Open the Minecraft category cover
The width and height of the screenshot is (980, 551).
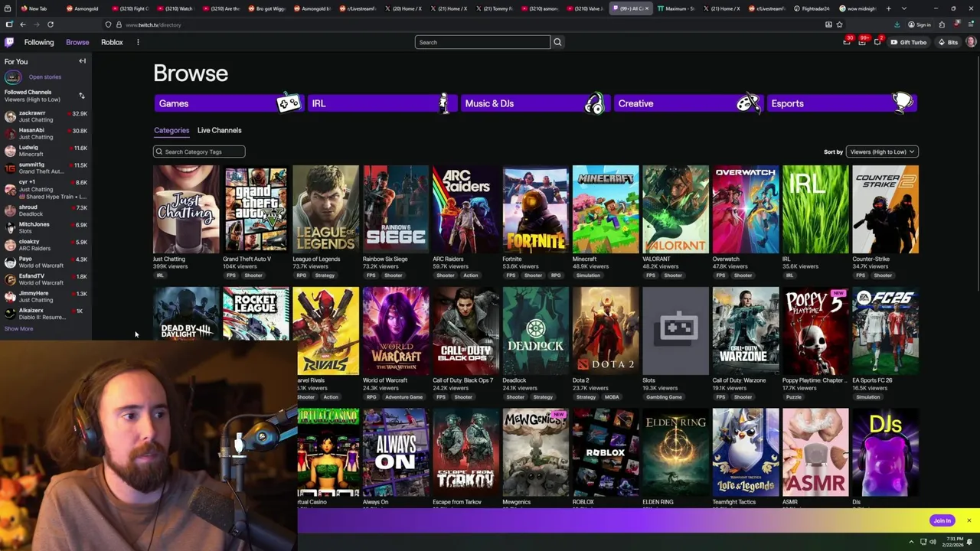pyautogui.click(x=606, y=209)
